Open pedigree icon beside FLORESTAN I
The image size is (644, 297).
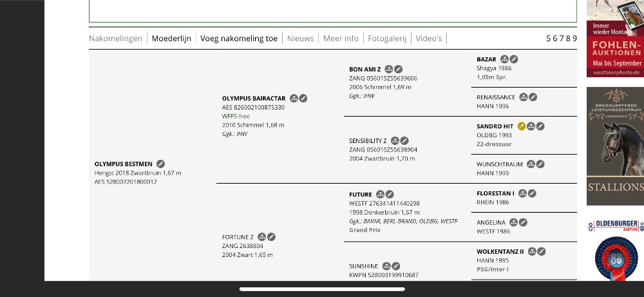point(523,193)
